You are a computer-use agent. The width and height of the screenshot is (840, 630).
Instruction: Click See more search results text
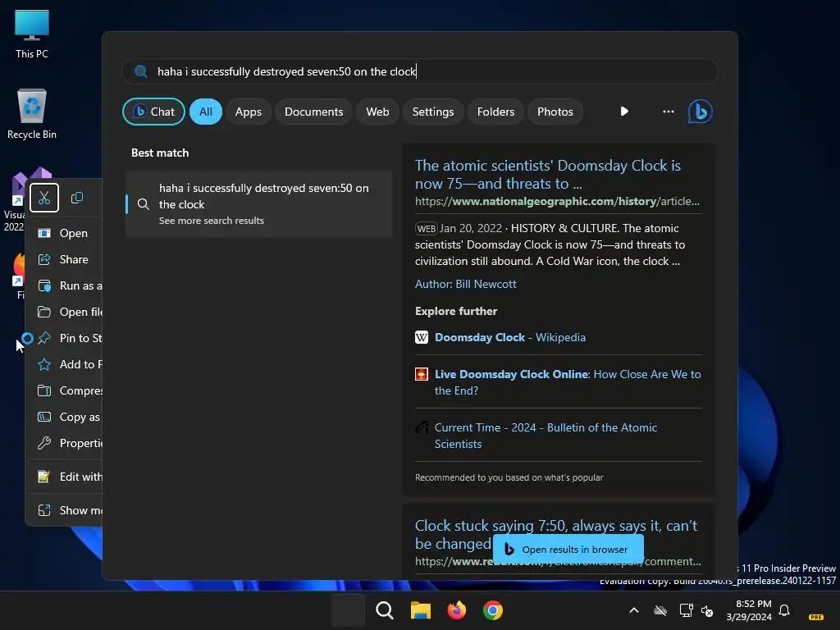pyautogui.click(x=212, y=221)
